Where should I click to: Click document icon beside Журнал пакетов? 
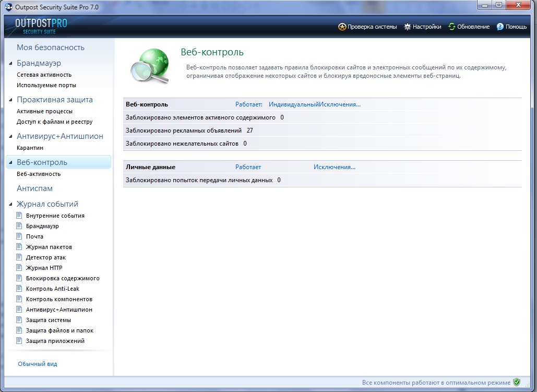tap(19, 247)
